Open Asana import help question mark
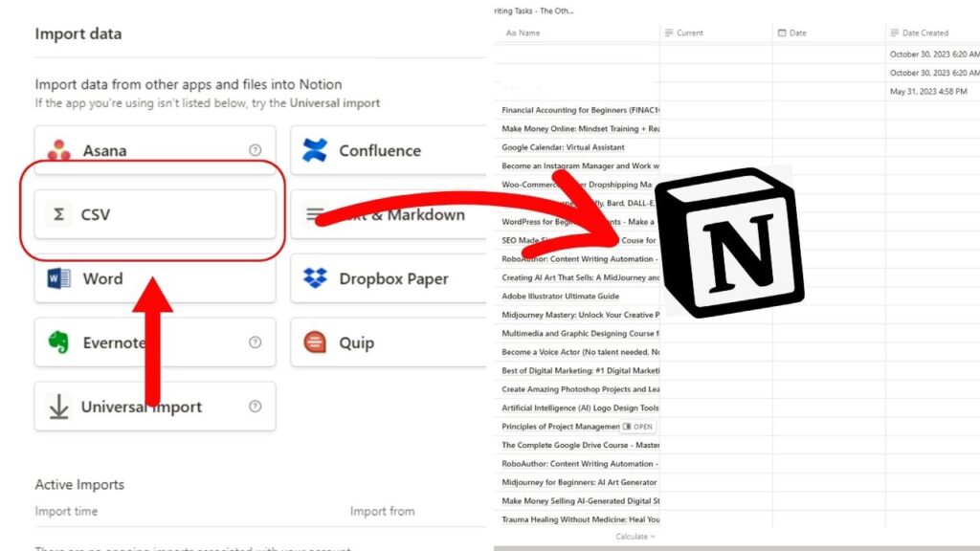 click(255, 150)
